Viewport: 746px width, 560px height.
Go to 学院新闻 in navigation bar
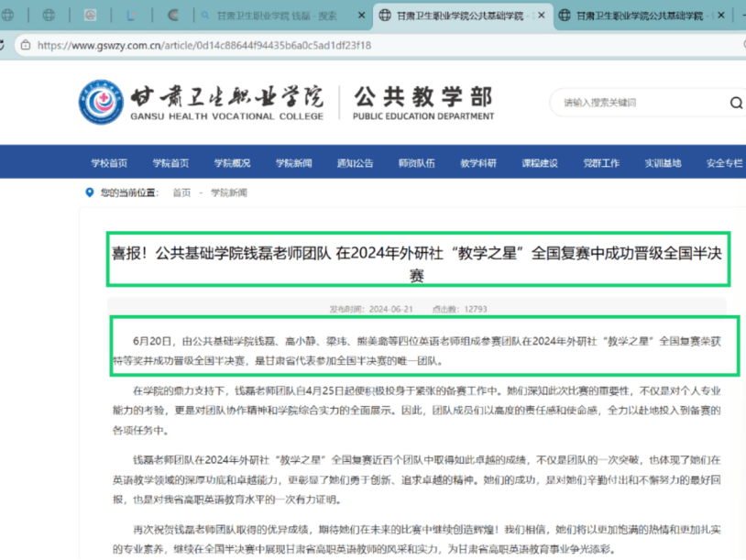[294, 163]
